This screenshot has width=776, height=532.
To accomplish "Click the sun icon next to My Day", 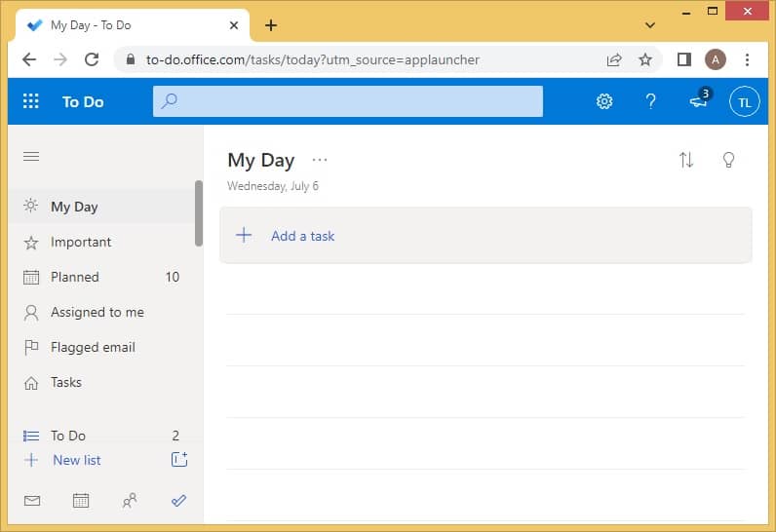I will coord(30,206).
